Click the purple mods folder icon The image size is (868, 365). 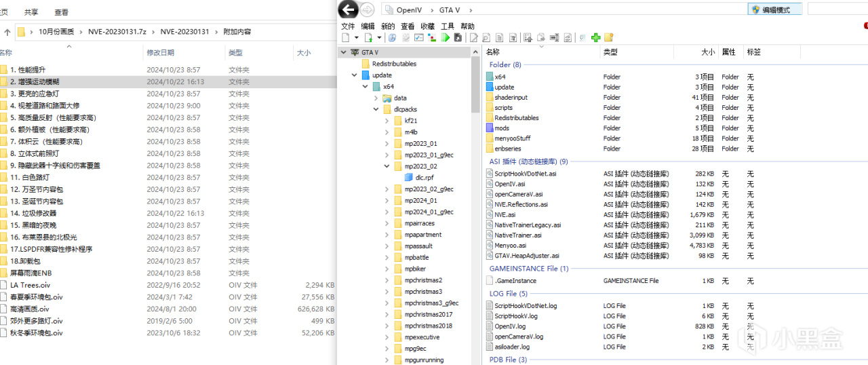pos(490,128)
